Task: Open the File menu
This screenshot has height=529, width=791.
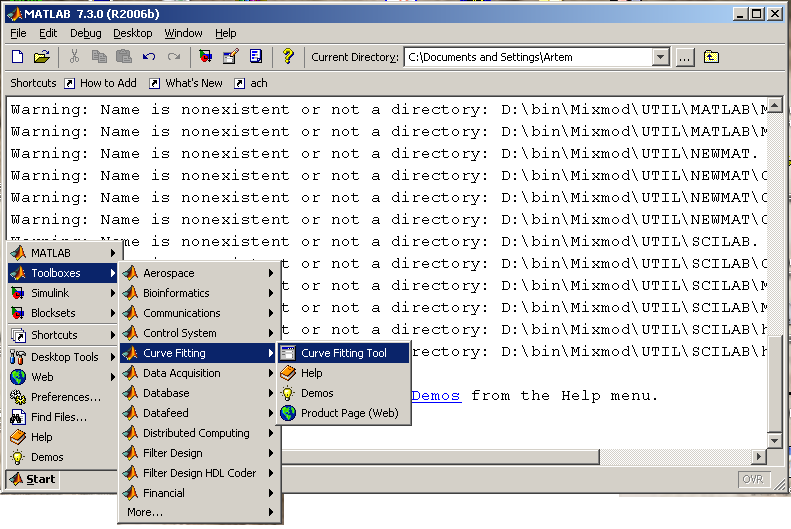Action: (x=18, y=33)
